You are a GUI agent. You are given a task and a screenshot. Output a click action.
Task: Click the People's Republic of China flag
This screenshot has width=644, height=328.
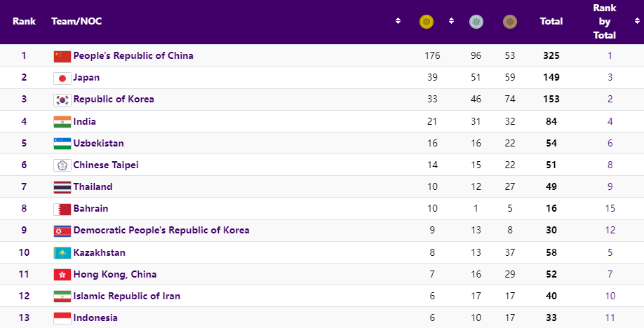62,56
